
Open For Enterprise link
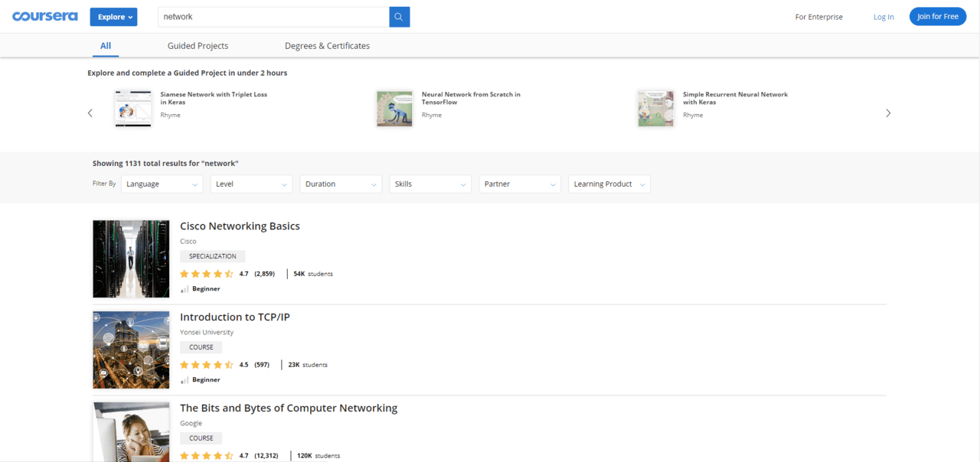[x=818, y=17]
